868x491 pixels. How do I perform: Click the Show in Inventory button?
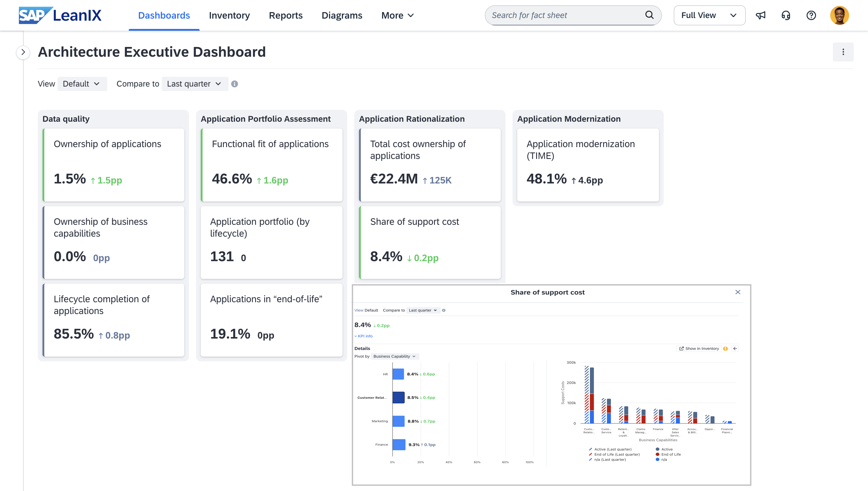pyautogui.click(x=699, y=348)
